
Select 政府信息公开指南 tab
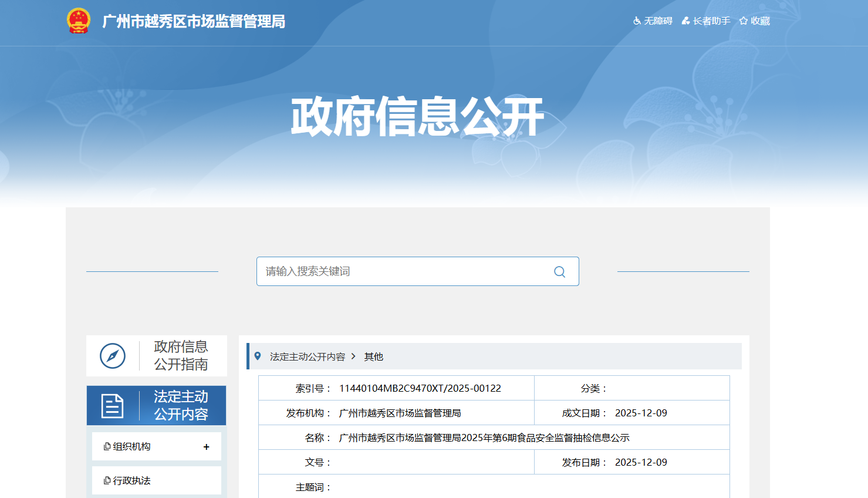(181, 356)
